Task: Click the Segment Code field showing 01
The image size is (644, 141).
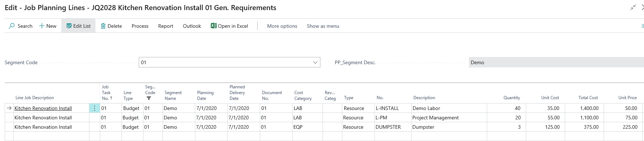Action: (229, 62)
